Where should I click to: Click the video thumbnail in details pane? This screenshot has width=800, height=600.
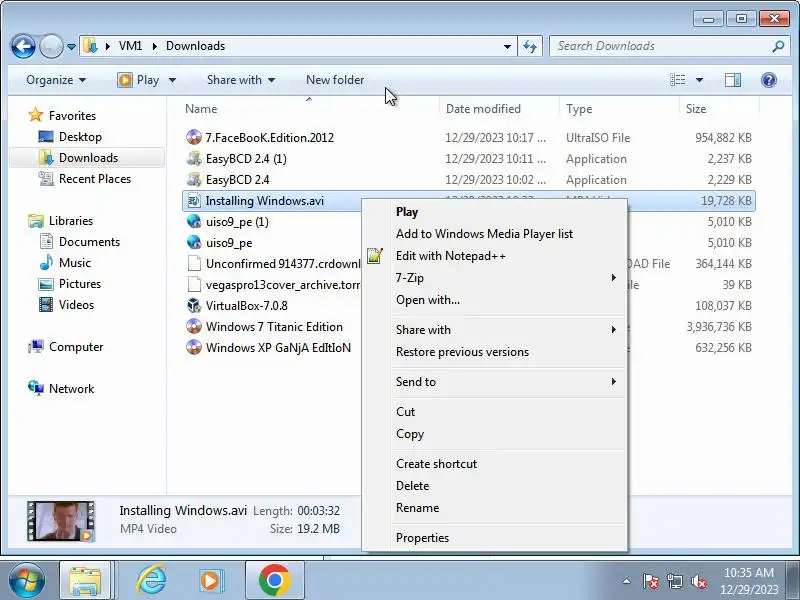61,521
